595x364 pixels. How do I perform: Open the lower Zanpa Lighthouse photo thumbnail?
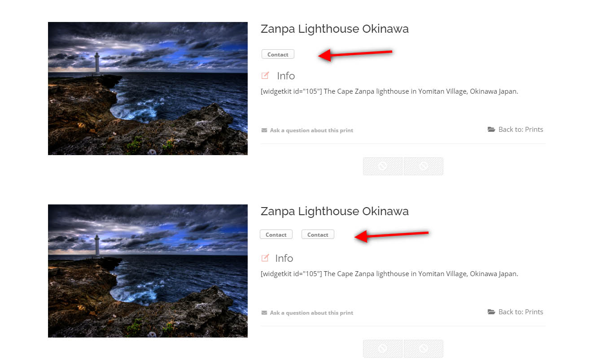point(148,271)
